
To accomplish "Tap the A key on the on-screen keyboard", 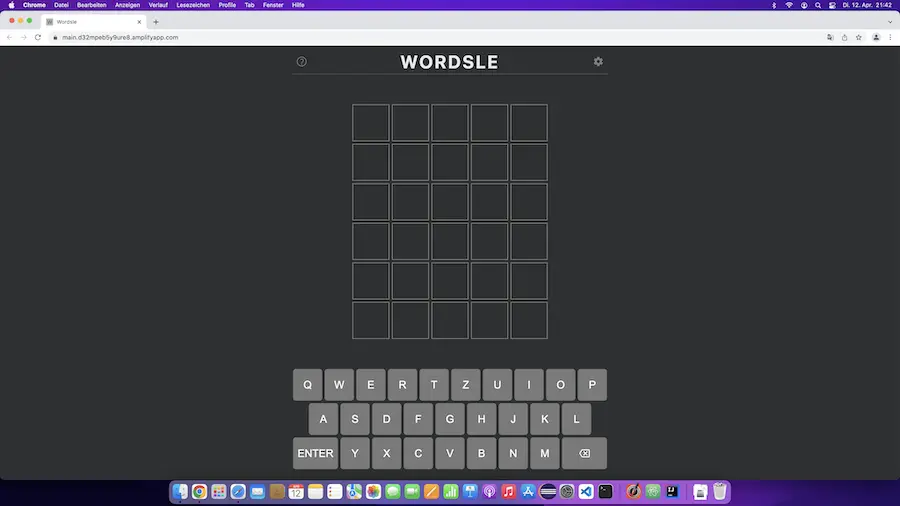I will [x=323, y=419].
